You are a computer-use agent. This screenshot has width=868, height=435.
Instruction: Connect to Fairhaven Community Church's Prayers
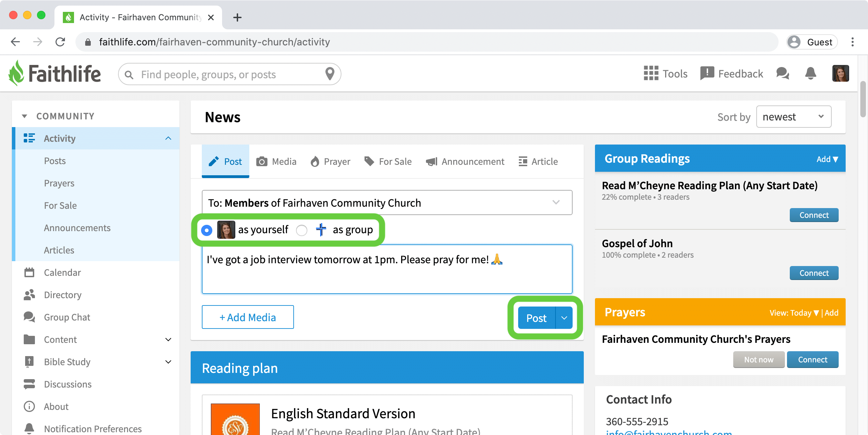812,360
